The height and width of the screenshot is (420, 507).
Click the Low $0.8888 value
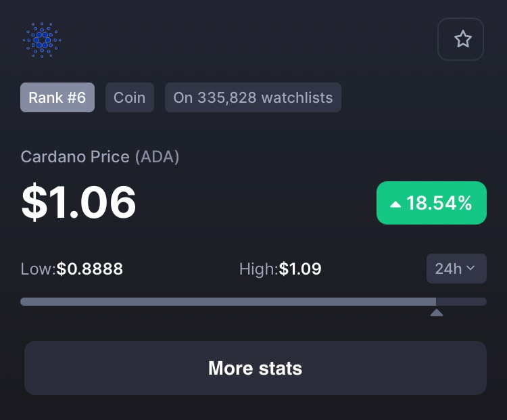coord(89,269)
